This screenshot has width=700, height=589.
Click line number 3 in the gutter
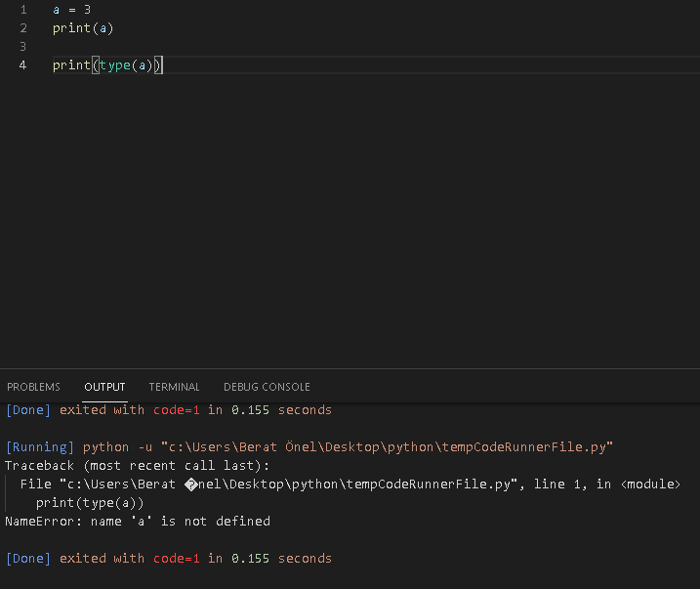(x=22, y=46)
